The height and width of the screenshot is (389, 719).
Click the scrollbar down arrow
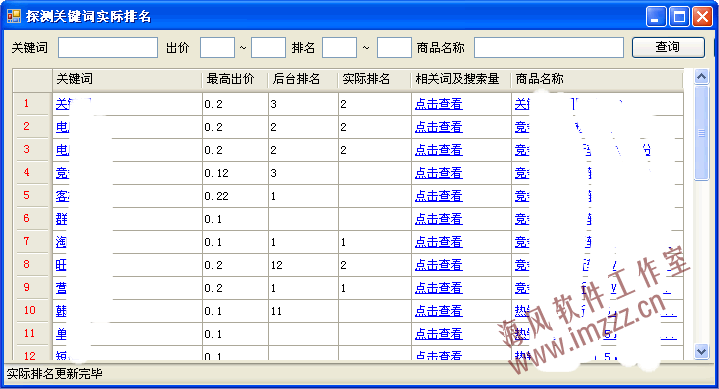(x=701, y=352)
